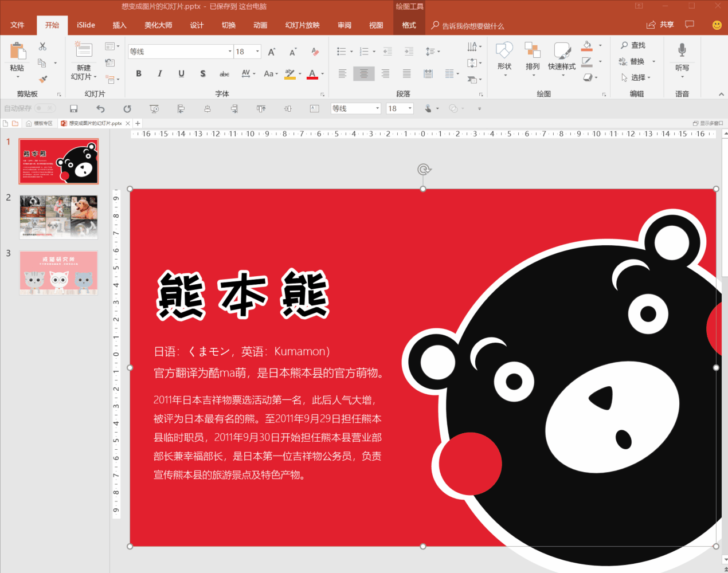Click the 查找 button
Image resolution: width=728 pixels, height=573 pixels.
pyautogui.click(x=633, y=45)
